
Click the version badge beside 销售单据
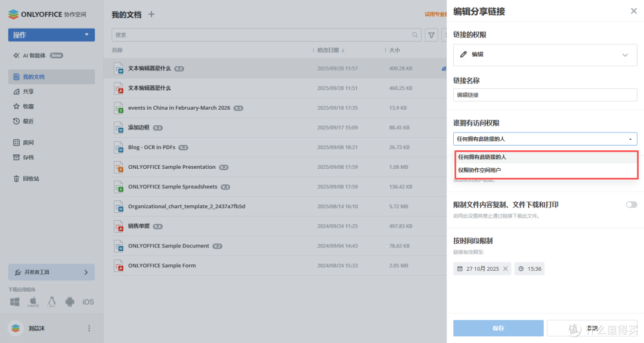pyautogui.click(x=157, y=226)
